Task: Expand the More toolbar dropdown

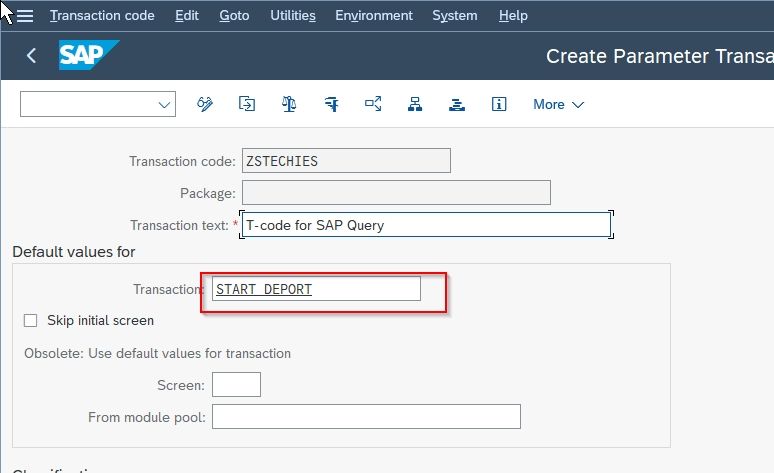Action: (558, 105)
